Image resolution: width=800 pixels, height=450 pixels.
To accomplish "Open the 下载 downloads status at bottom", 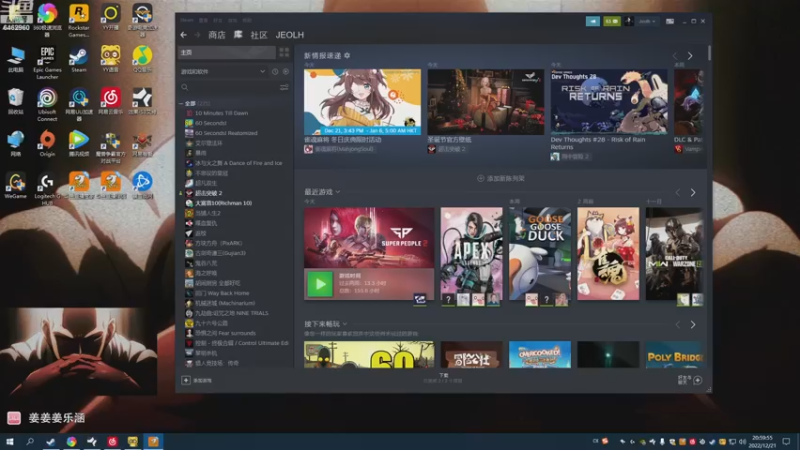I will [x=443, y=378].
